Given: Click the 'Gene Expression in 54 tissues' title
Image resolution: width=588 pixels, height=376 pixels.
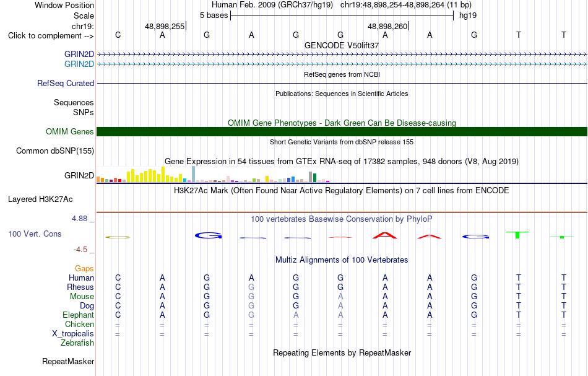Looking at the screenshot, I should (342, 161).
